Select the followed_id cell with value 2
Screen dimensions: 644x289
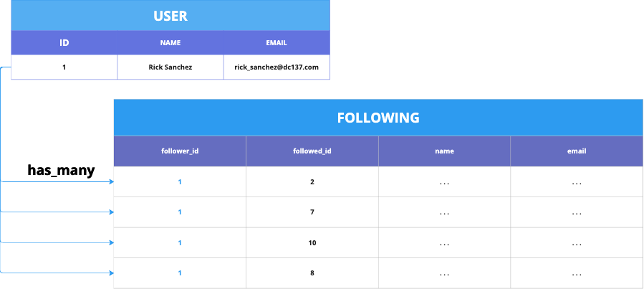click(312, 182)
